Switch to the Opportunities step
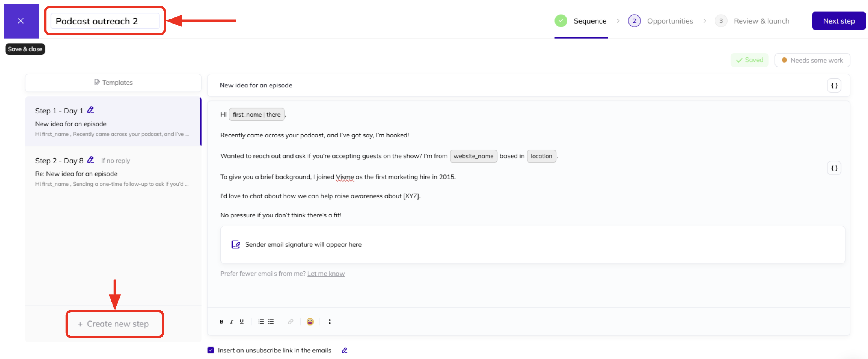The image size is (868, 359). (x=670, y=20)
